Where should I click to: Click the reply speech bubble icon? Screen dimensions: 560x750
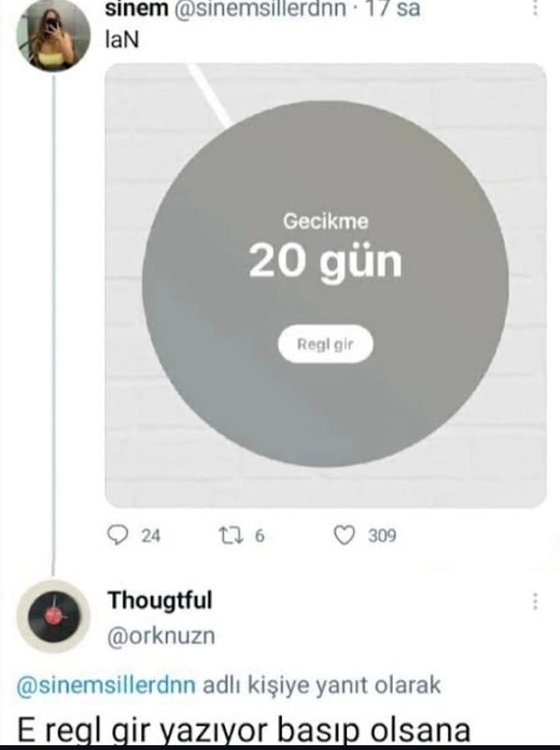tap(117, 535)
